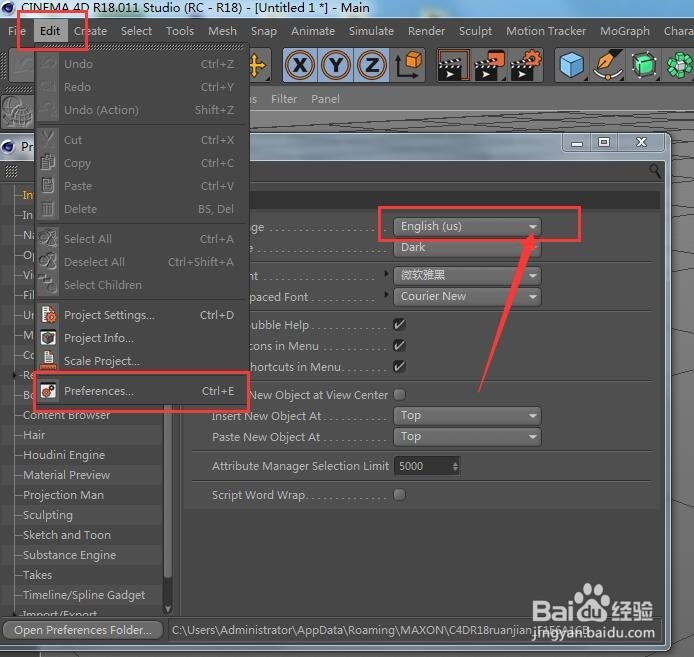Click the Copy icon in Edit menu

pos(48,162)
